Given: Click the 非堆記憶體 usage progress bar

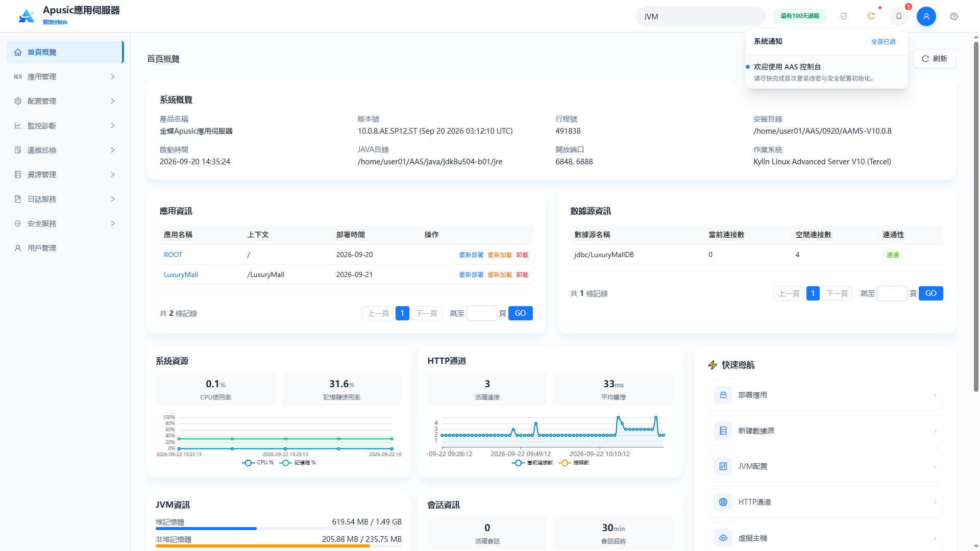Looking at the screenshot, I should tap(279, 546).
